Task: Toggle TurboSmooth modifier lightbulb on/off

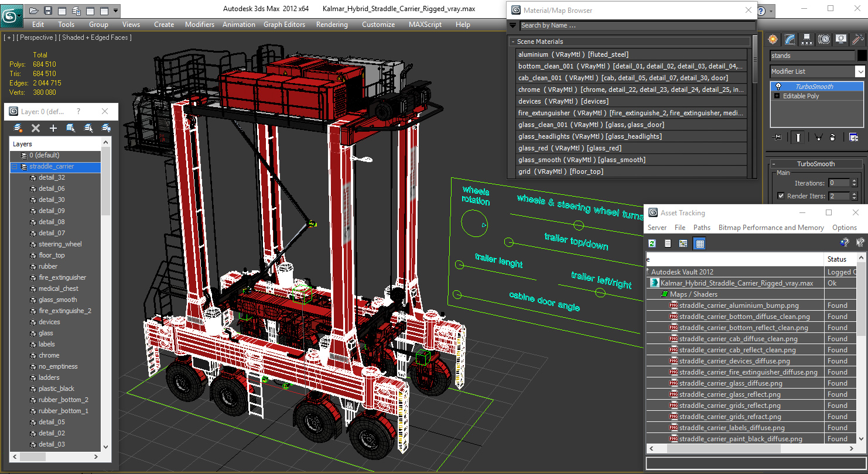Action: coord(778,87)
